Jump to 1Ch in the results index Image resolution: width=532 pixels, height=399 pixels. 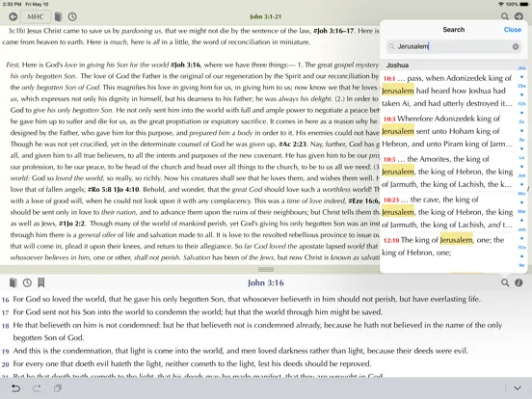pos(521,104)
